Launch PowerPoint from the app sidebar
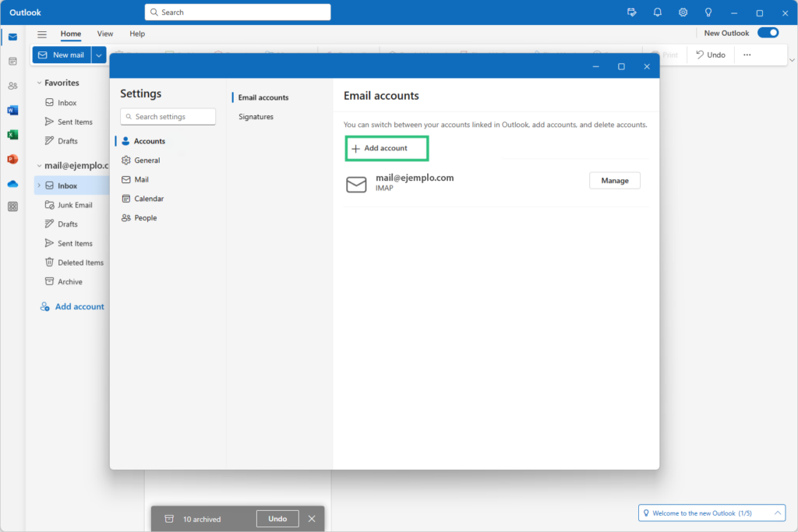The image size is (798, 532). [x=12, y=159]
